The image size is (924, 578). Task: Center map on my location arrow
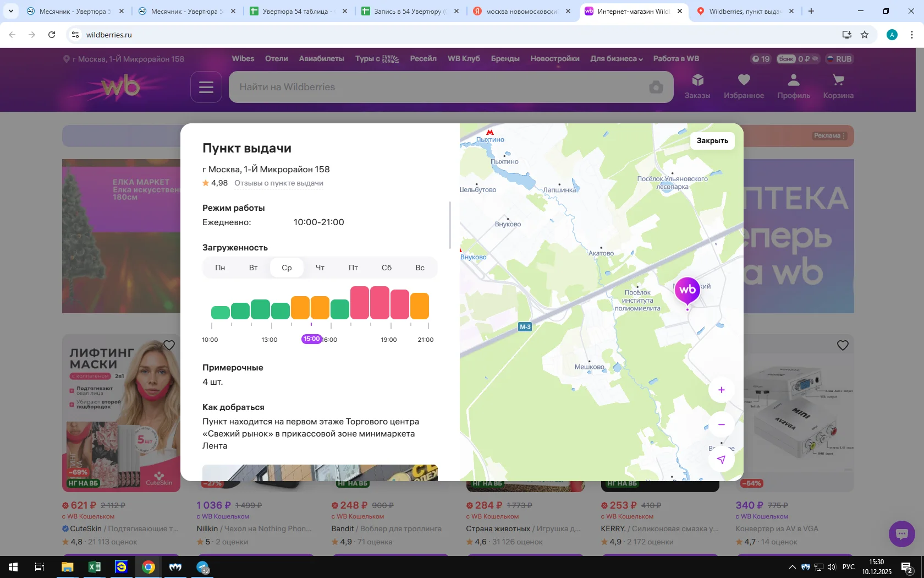pyautogui.click(x=722, y=460)
